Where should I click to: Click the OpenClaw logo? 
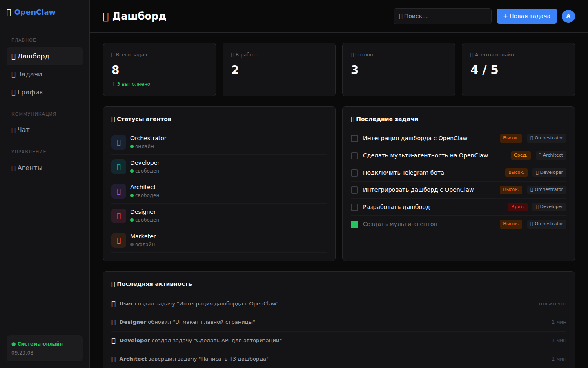31,12
